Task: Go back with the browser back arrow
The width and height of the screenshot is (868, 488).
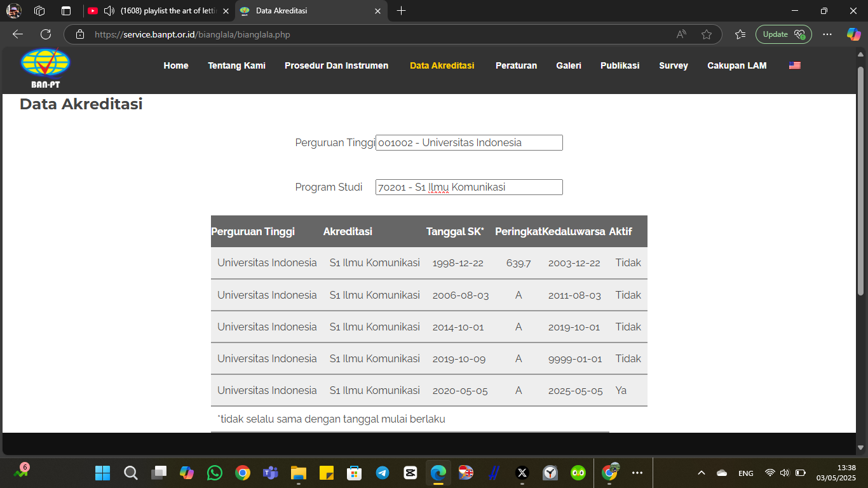Action: tap(18, 34)
